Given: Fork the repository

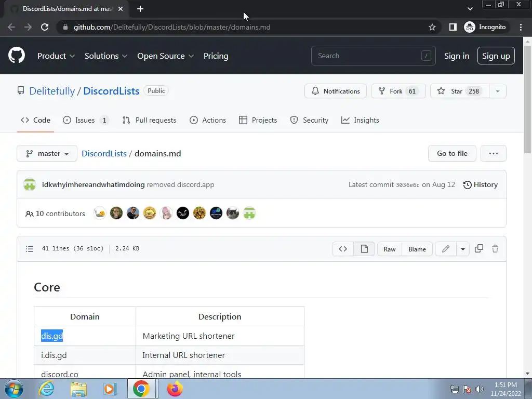Looking at the screenshot, I should (x=398, y=91).
